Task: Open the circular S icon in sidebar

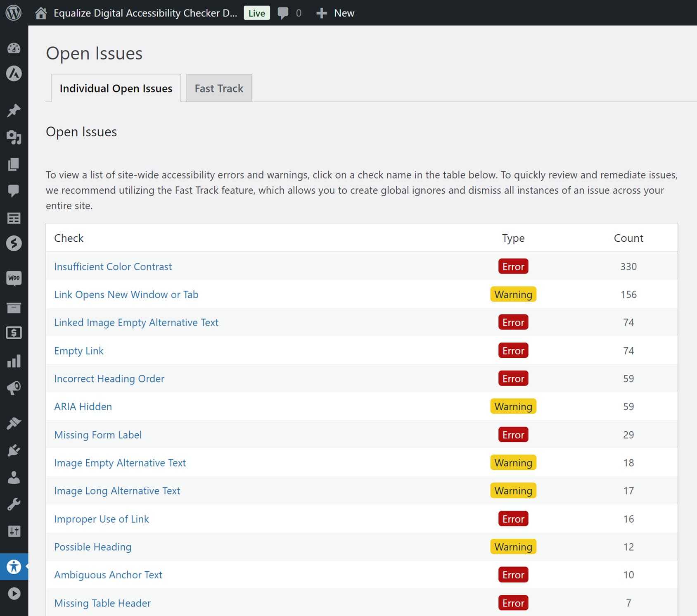Action: click(14, 243)
